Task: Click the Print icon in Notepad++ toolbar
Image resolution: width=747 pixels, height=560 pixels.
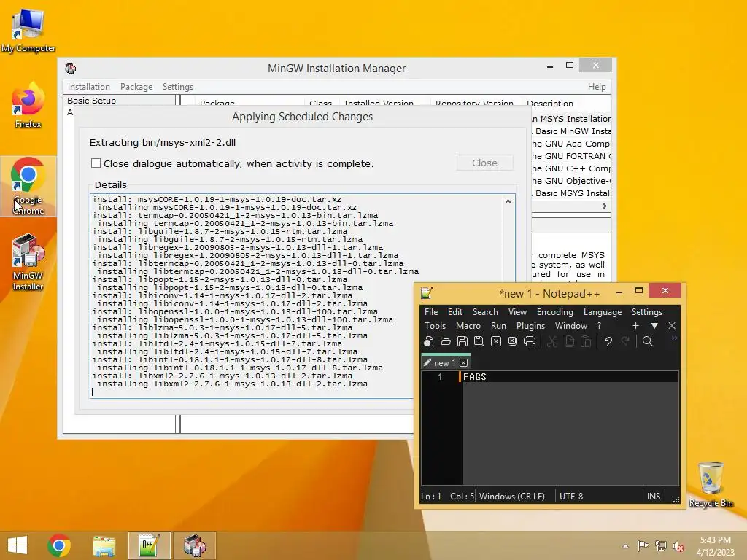Action: coord(530,341)
